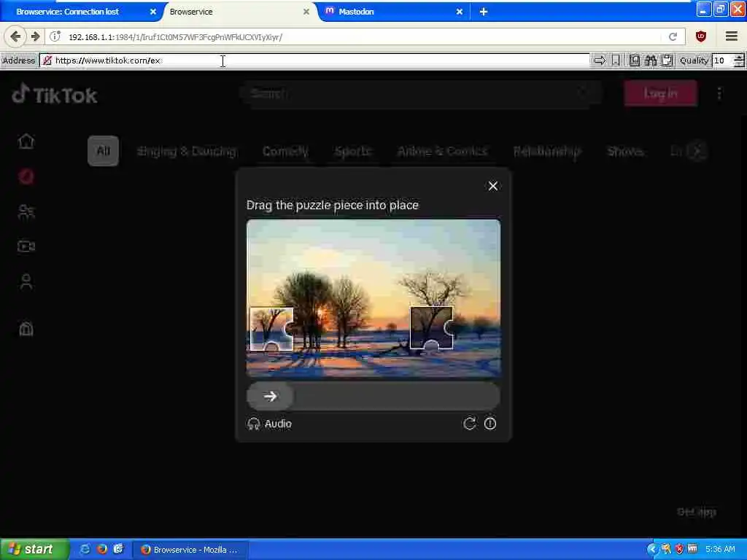Reload the page with the refresh icon

tap(673, 36)
